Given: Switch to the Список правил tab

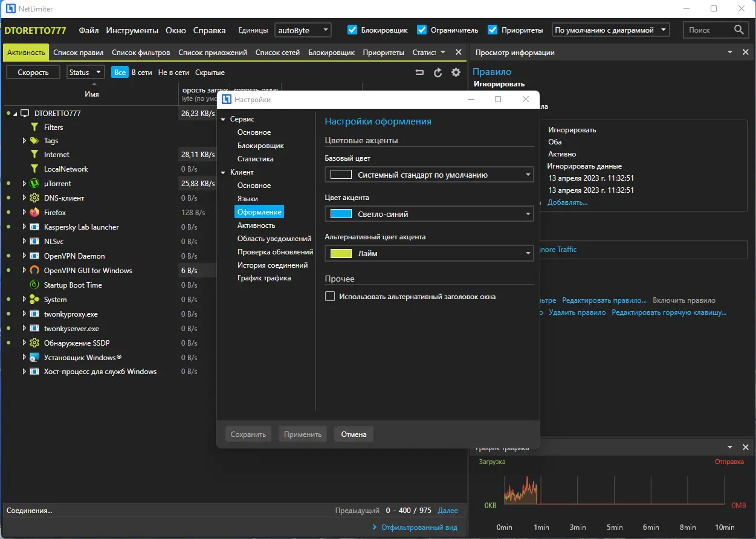Looking at the screenshot, I should click(x=78, y=53).
